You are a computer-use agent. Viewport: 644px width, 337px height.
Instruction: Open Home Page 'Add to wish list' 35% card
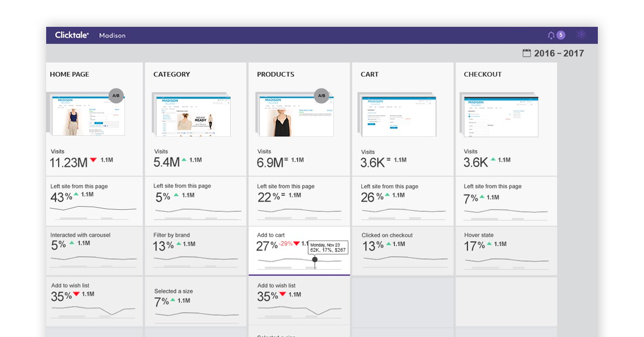click(x=94, y=302)
